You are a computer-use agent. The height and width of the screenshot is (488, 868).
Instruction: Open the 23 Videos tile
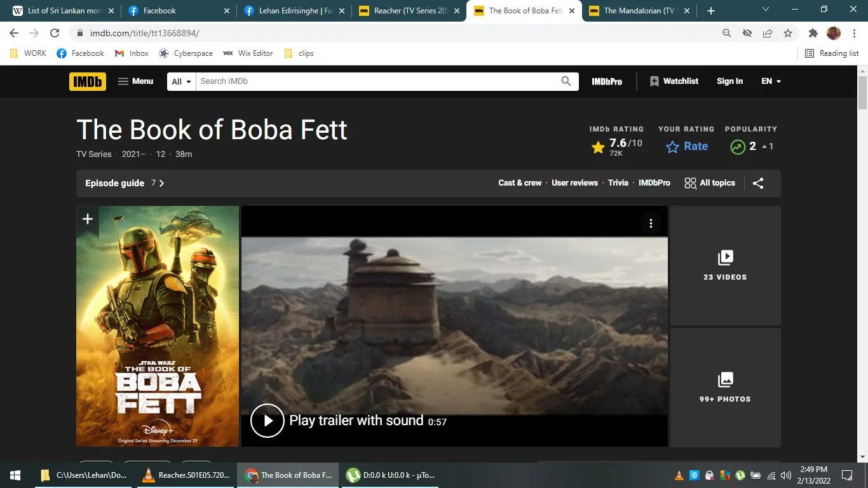(x=725, y=265)
